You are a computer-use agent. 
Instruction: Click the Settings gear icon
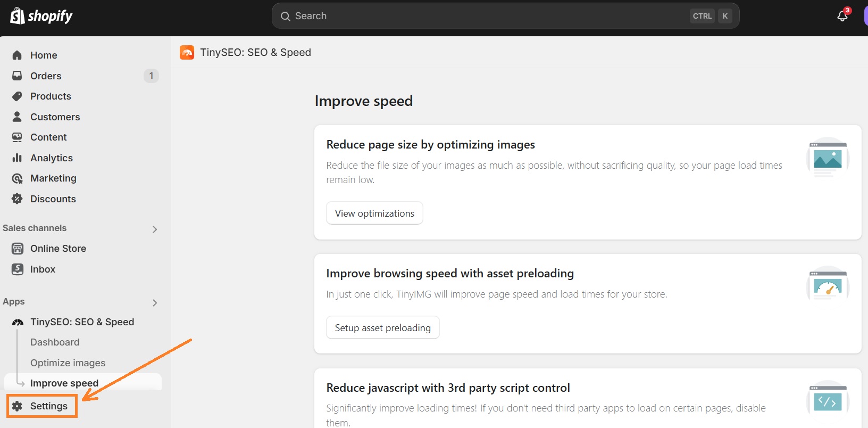pos(17,406)
